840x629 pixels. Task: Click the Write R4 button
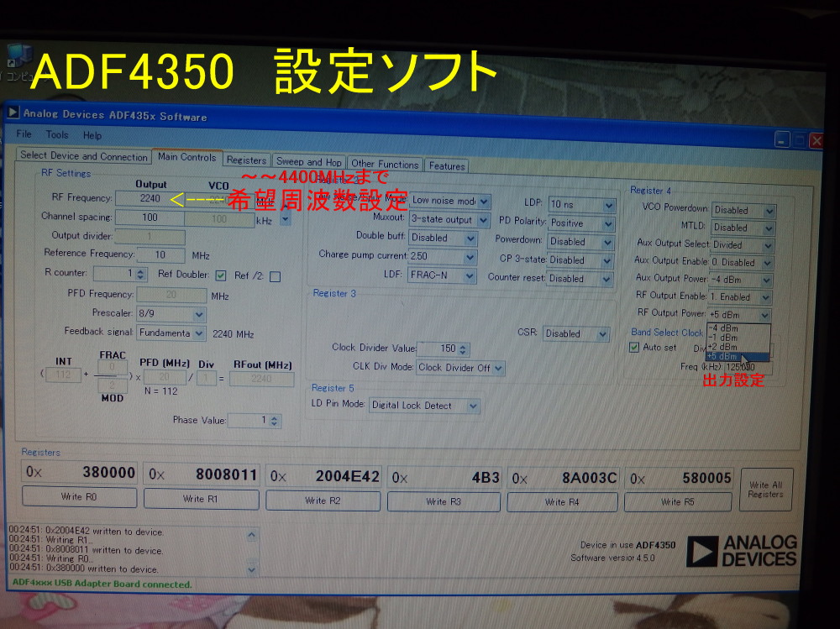coord(562,502)
